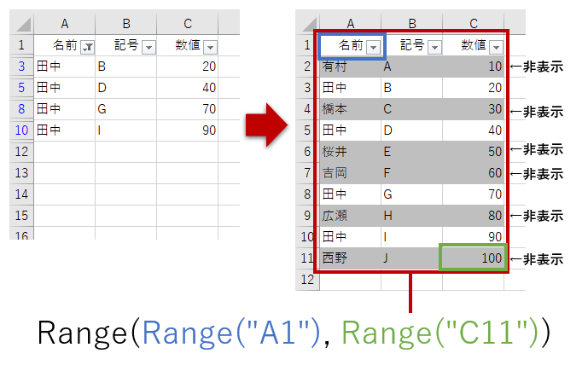
Task: Click cell containing B in left sheet
Action: click(x=126, y=67)
